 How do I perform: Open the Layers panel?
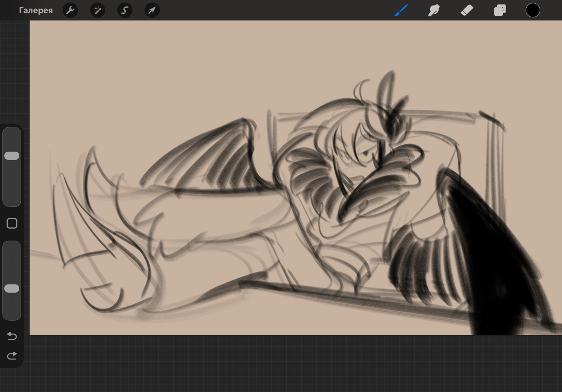click(x=500, y=10)
